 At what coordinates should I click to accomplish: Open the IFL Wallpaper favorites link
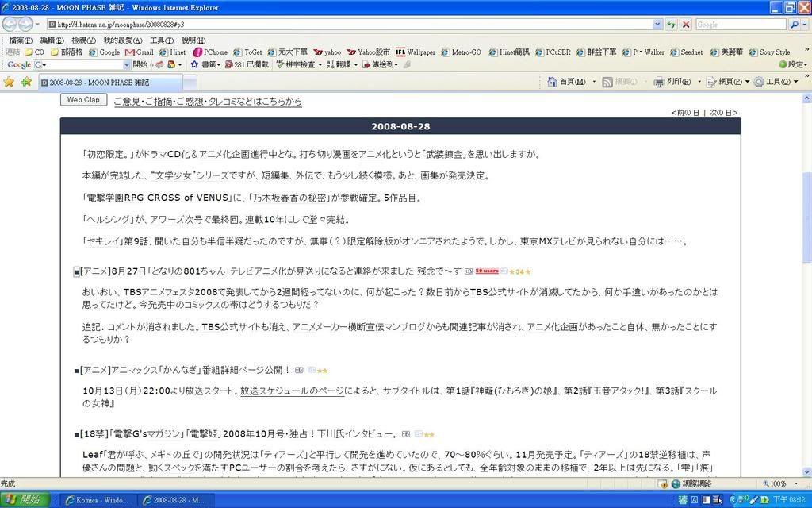click(x=416, y=52)
